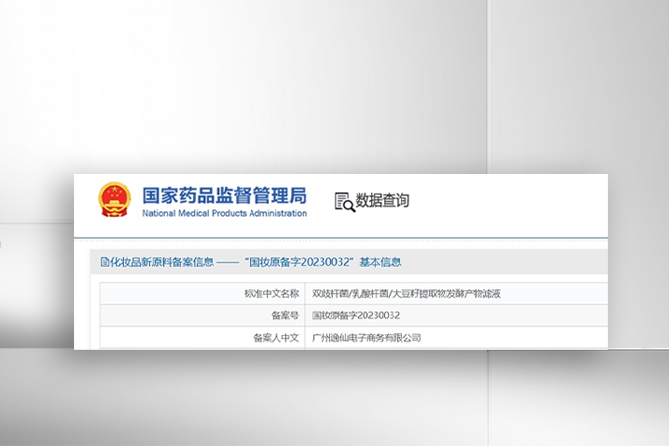This screenshot has height=446, width=669.
Task: Click the data query magnifier document icon
Action: (345, 202)
